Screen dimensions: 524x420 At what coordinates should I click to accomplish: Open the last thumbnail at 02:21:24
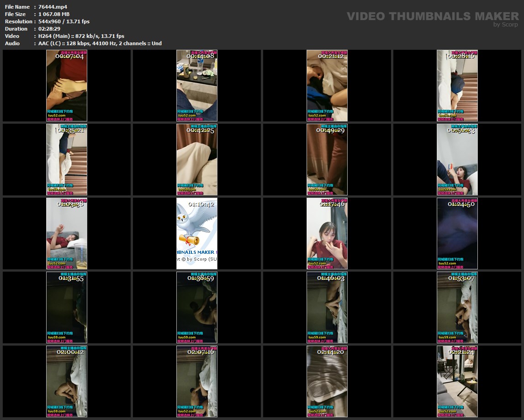pyautogui.click(x=457, y=382)
